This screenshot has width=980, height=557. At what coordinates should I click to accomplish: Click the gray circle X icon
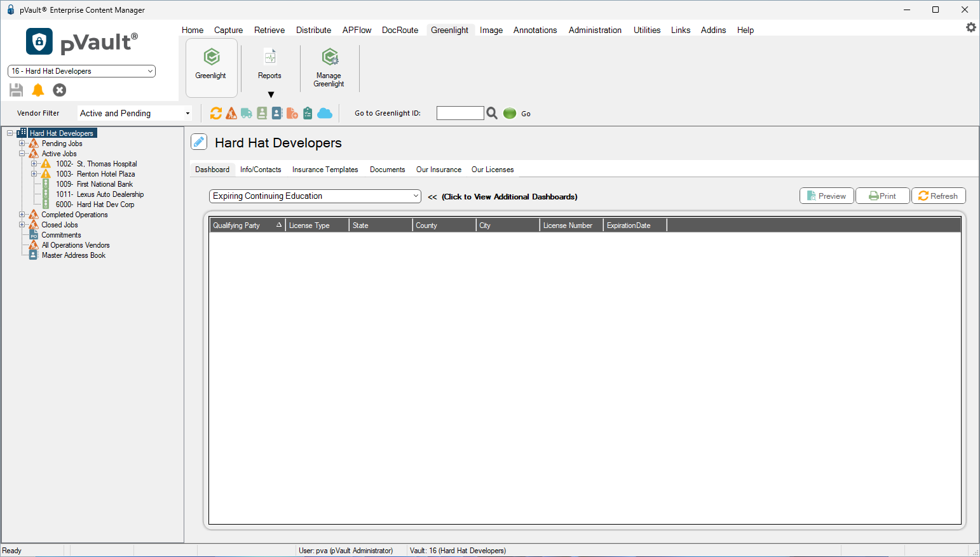pyautogui.click(x=60, y=90)
